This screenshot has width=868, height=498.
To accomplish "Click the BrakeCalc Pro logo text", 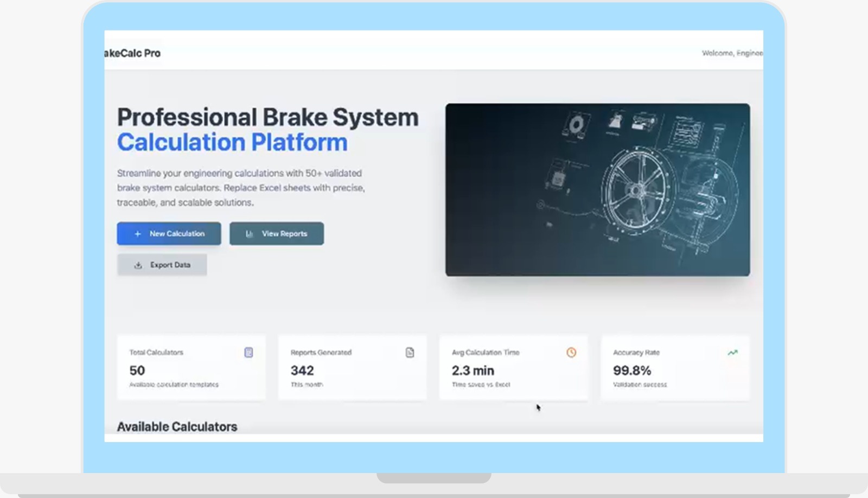I will coord(133,53).
